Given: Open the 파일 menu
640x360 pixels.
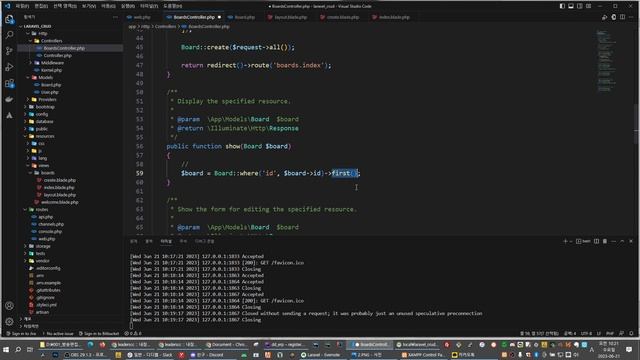Looking at the screenshot, I should (x=22, y=6).
